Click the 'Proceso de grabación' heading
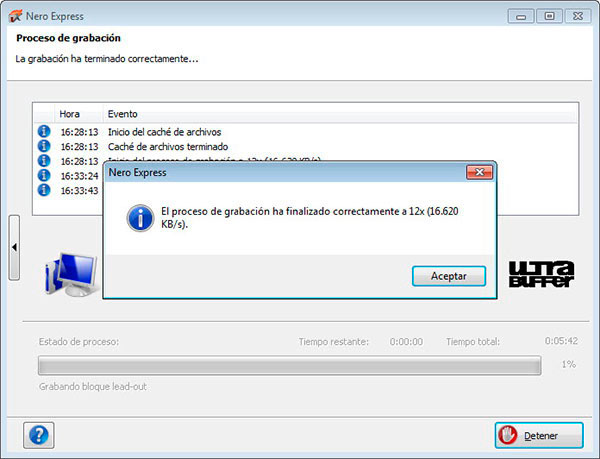 coord(68,38)
